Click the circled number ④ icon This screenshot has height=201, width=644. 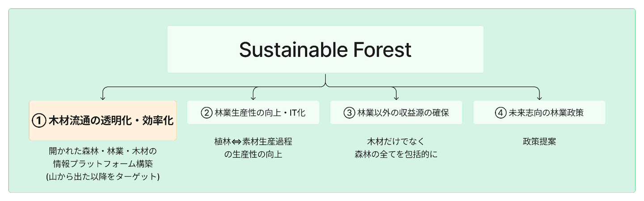pos(500,113)
